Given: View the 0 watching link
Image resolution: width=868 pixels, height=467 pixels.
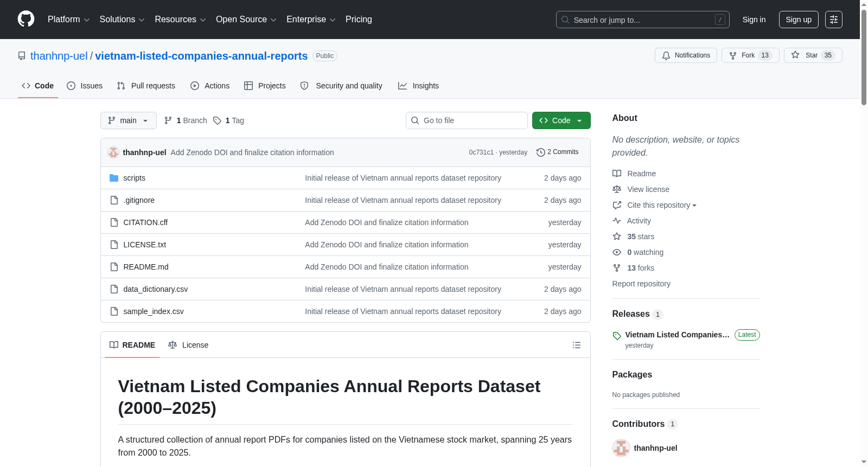Looking at the screenshot, I should click(x=638, y=252).
